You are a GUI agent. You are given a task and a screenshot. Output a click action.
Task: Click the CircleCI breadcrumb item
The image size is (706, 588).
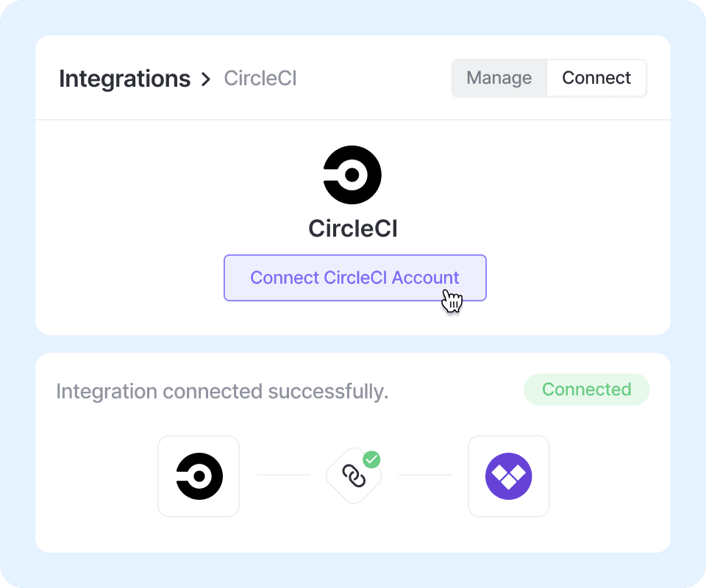click(x=260, y=79)
